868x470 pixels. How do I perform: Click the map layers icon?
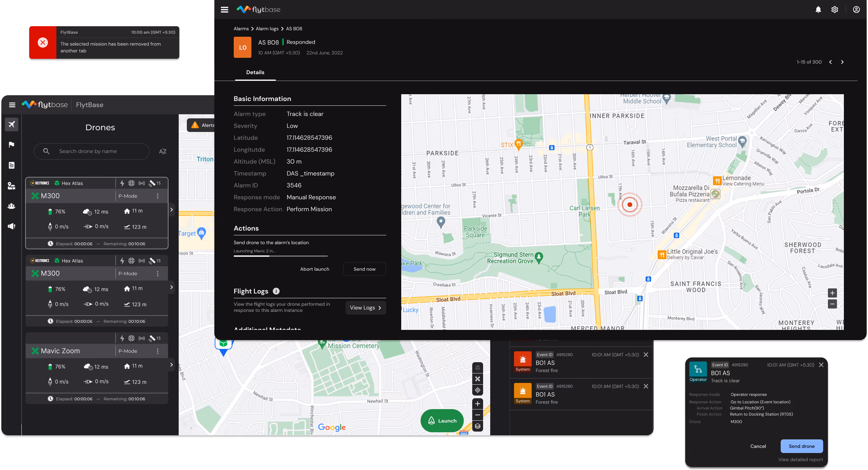point(478,426)
